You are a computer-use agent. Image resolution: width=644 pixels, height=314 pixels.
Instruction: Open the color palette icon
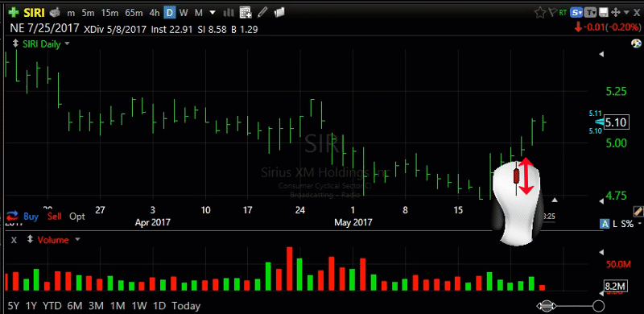coord(635,43)
